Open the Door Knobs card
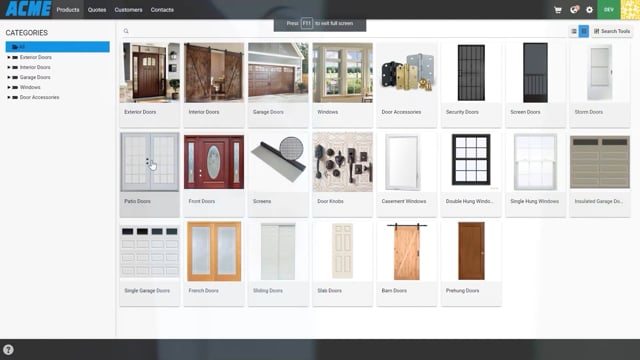640x360 pixels. coord(342,174)
